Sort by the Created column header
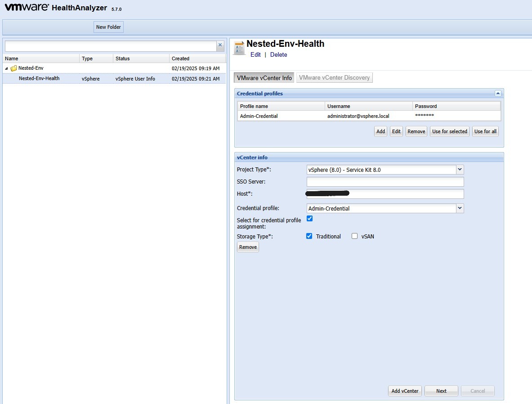 (x=197, y=58)
